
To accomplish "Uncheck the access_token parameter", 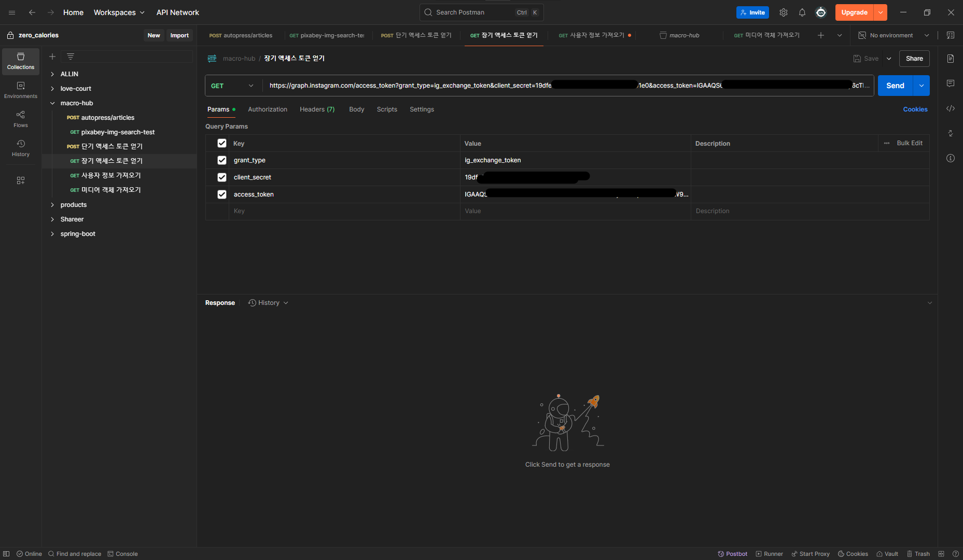I will pyautogui.click(x=222, y=194).
